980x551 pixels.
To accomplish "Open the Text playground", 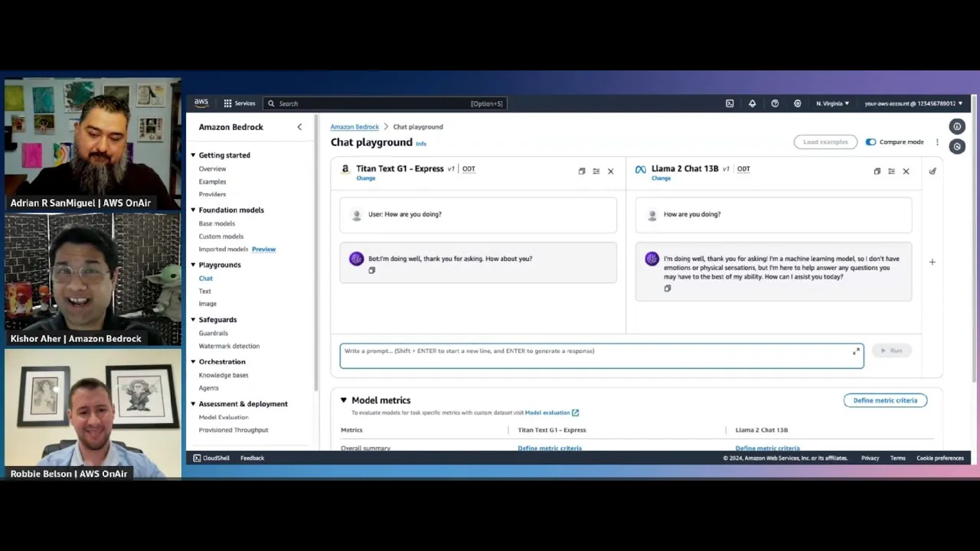I will (x=205, y=291).
